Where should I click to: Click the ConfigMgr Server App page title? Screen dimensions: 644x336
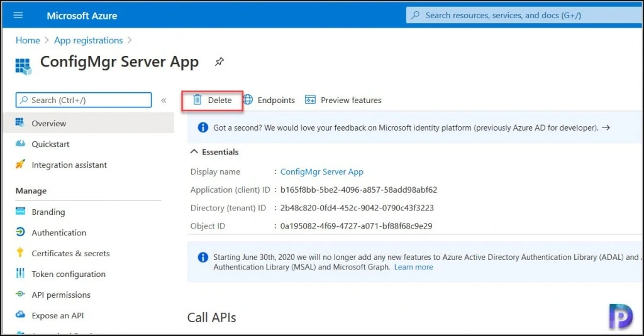pos(119,62)
